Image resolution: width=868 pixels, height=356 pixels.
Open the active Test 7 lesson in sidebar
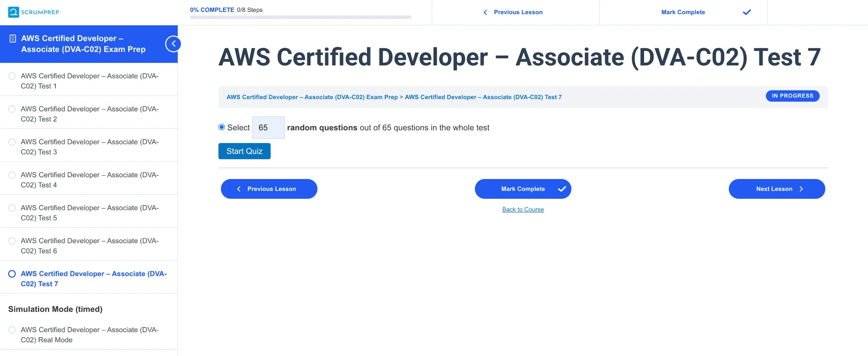point(94,278)
